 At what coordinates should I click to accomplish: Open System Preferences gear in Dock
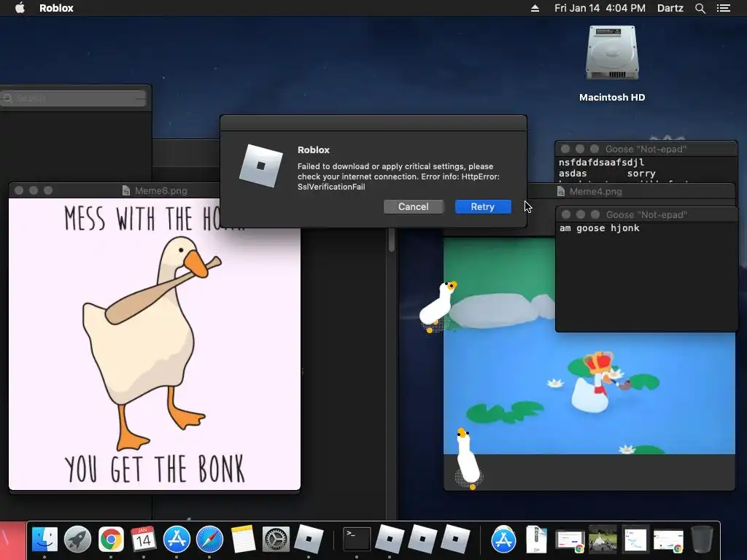pos(276,540)
